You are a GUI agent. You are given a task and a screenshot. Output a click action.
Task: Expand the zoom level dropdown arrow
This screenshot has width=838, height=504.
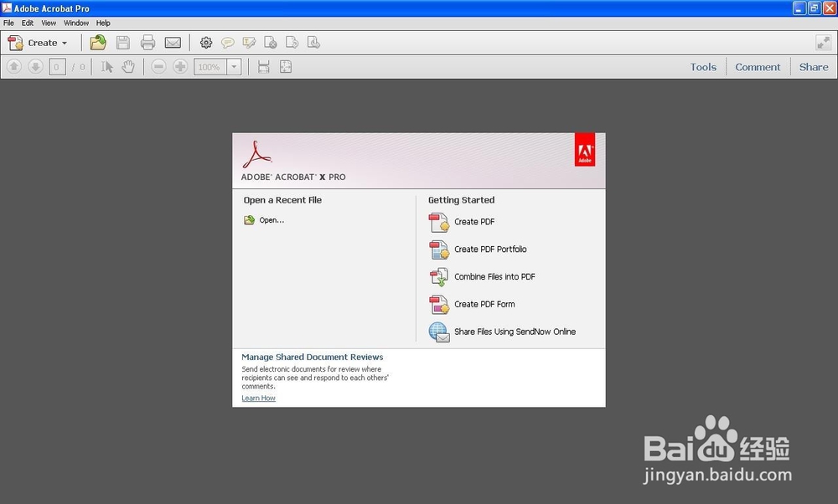point(234,67)
